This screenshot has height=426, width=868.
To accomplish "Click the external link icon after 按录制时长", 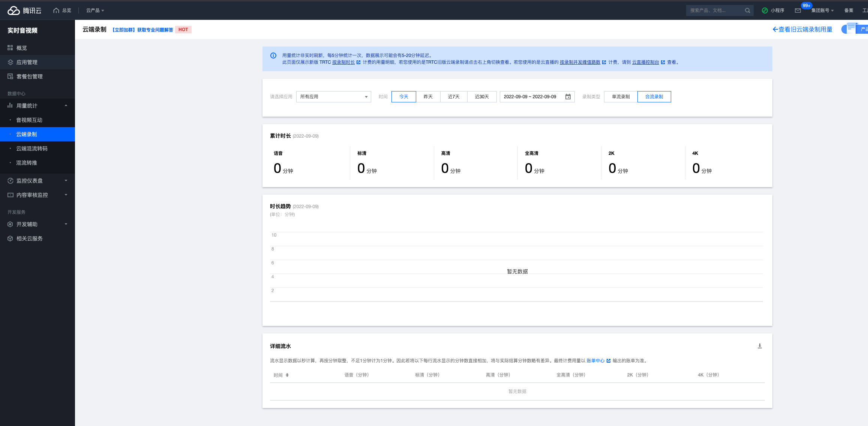I will [358, 62].
